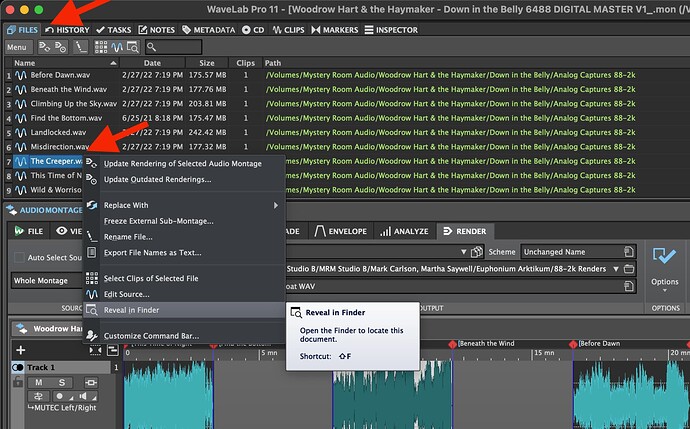Click the Before Dawn red timeline marker
Image resolution: width=690 pixels, height=429 pixels.
573,343
